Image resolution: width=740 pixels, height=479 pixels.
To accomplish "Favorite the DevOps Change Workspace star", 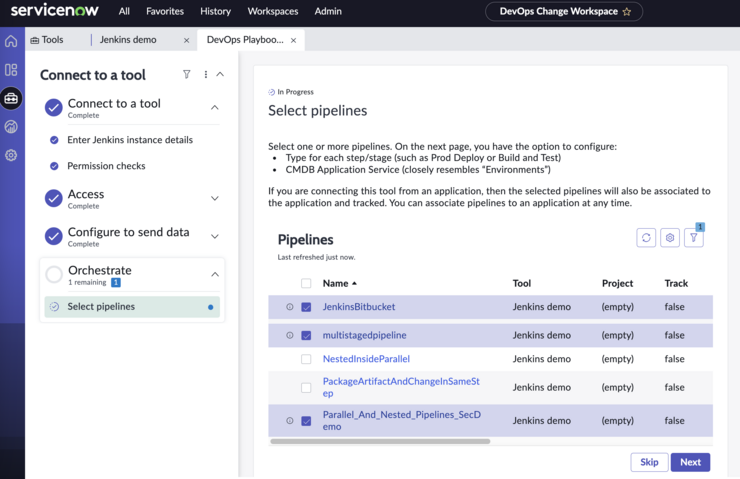I will (x=627, y=12).
